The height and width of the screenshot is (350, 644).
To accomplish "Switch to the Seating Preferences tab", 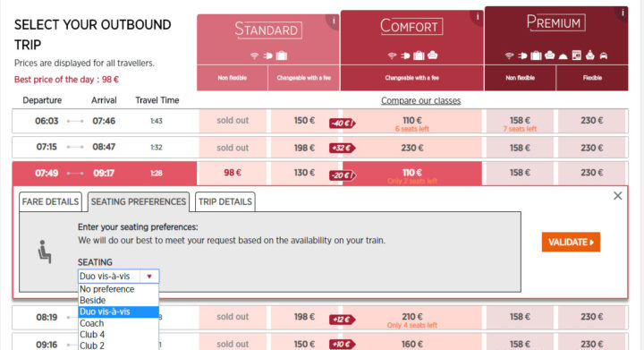I will click(x=139, y=201).
